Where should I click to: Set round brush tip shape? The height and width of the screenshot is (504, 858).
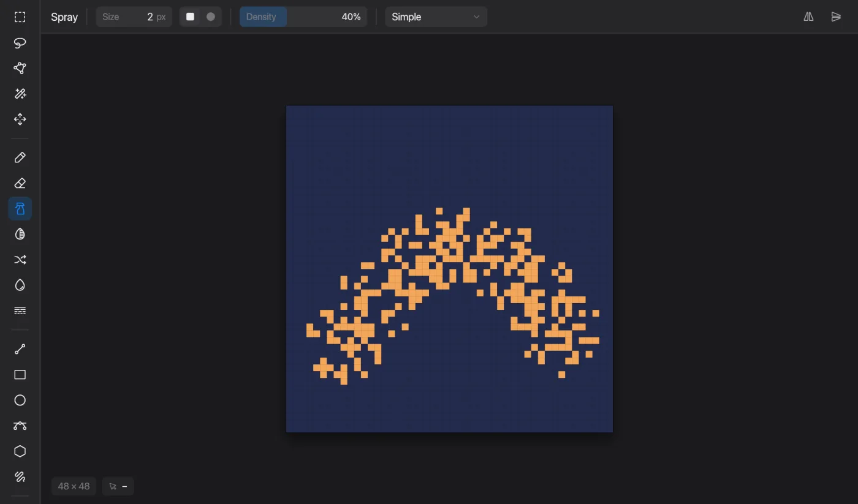tap(211, 17)
